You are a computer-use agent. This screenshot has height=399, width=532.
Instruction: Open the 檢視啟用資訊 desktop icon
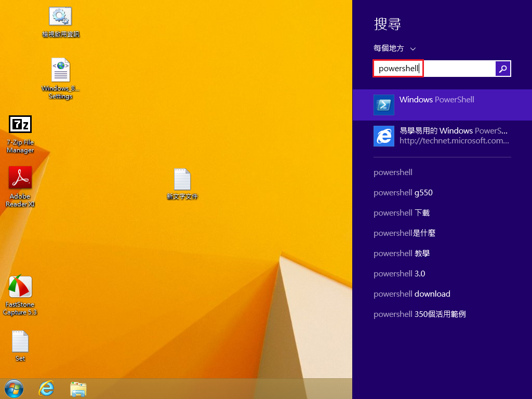[60, 22]
